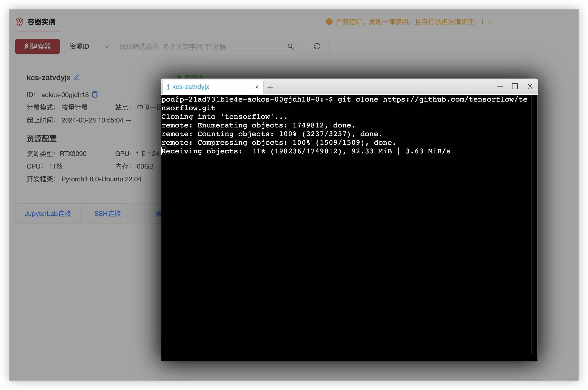
Task: Click the git clone command line
Action: click(x=344, y=104)
